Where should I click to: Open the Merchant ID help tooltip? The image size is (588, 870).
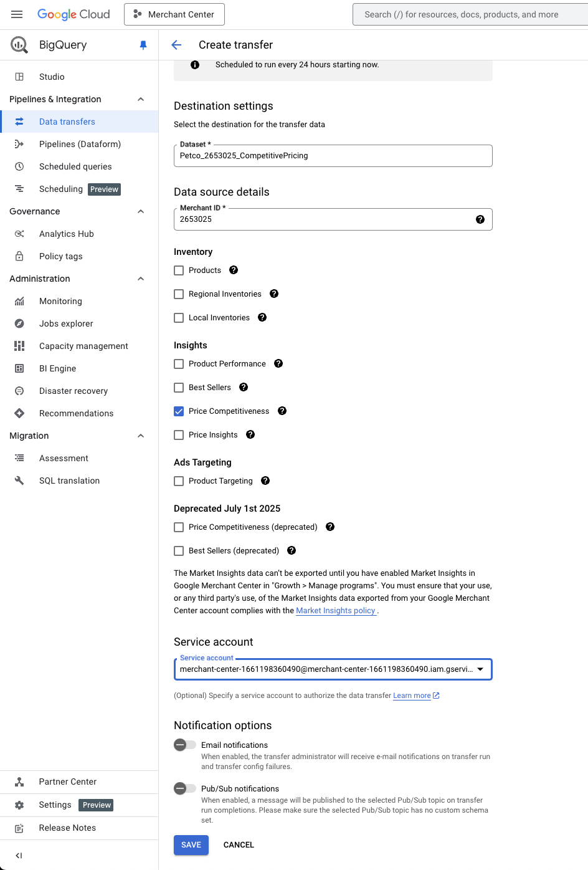(480, 219)
